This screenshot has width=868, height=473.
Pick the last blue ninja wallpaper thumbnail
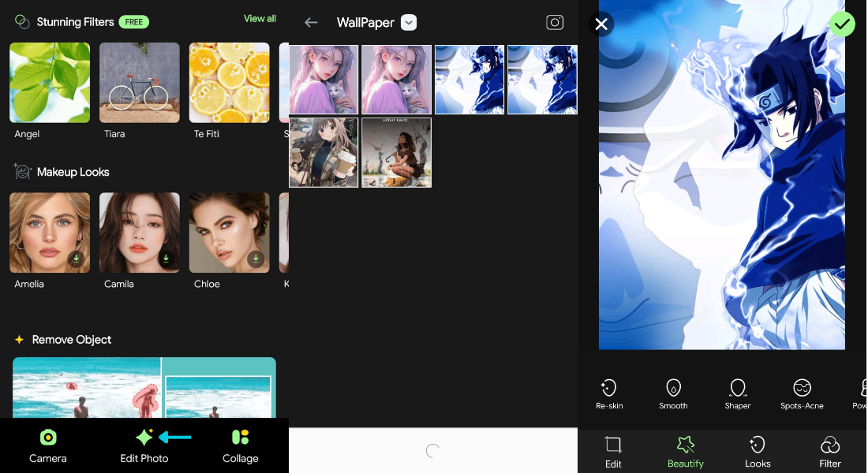click(543, 80)
